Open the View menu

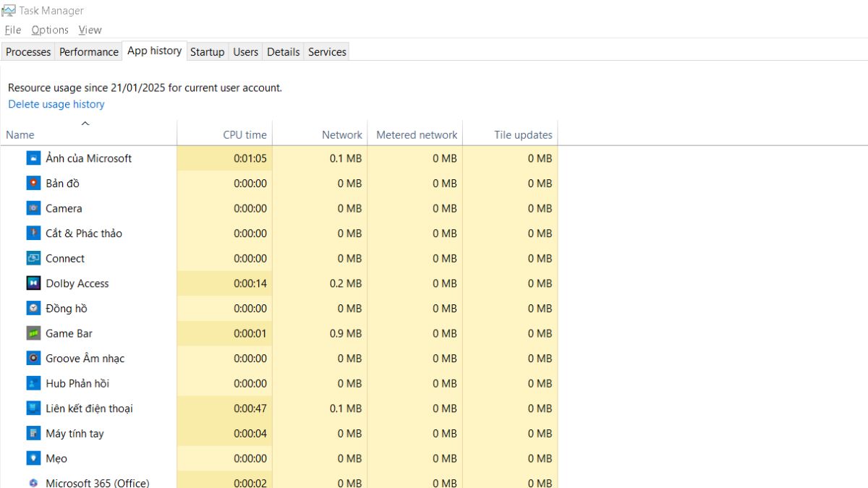[x=90, y=30]
